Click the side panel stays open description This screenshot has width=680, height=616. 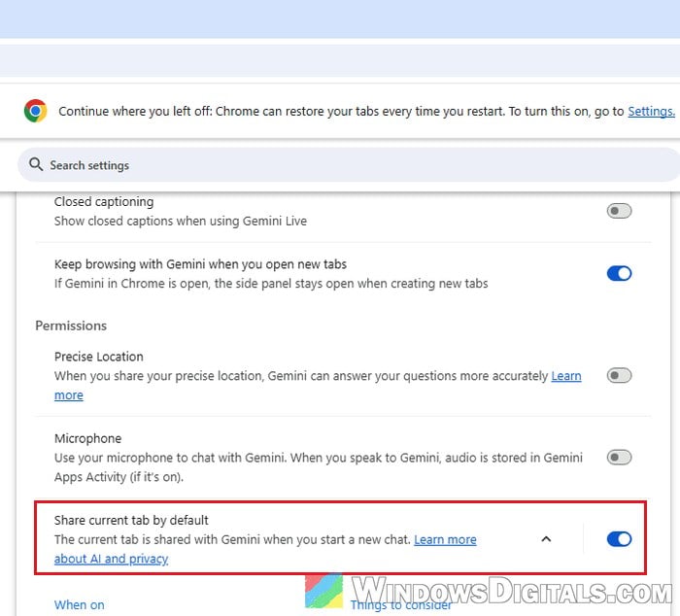point(271,284)
